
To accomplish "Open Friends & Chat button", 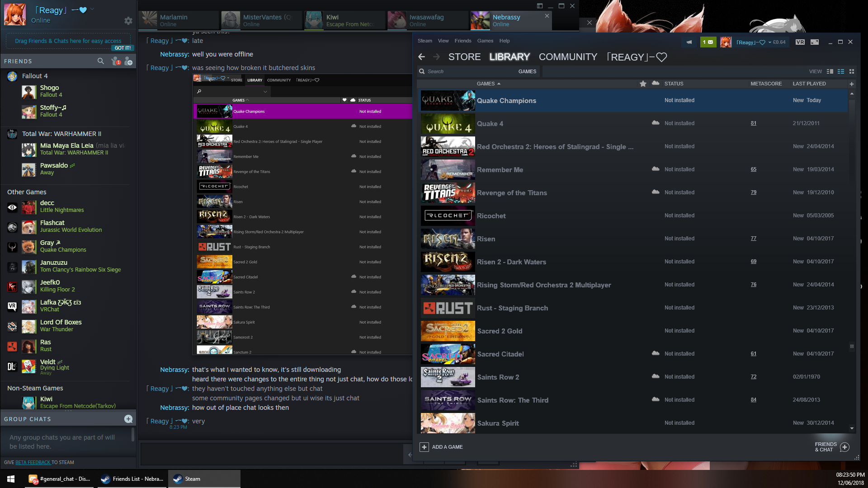I will [x=832, y=447].
